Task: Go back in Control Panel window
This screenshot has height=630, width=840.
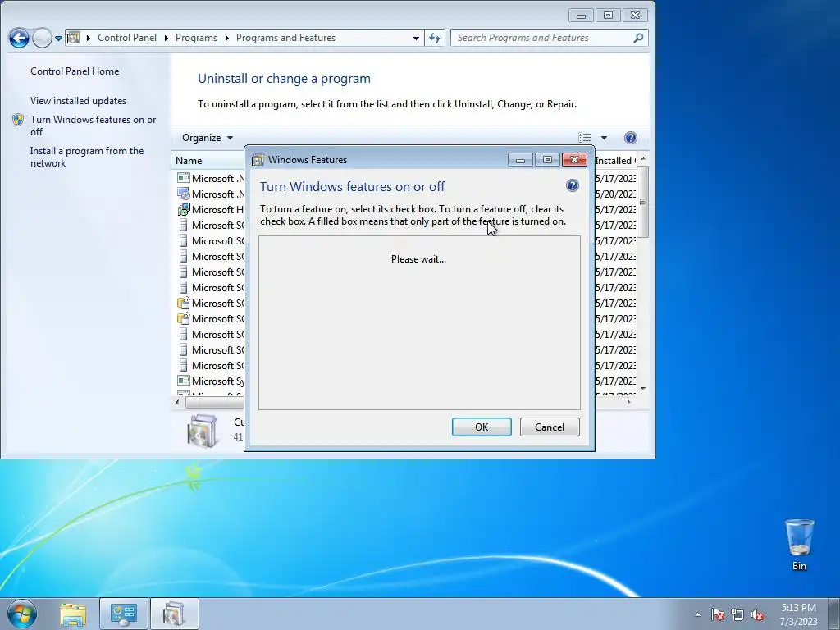Action: [19, 38]
